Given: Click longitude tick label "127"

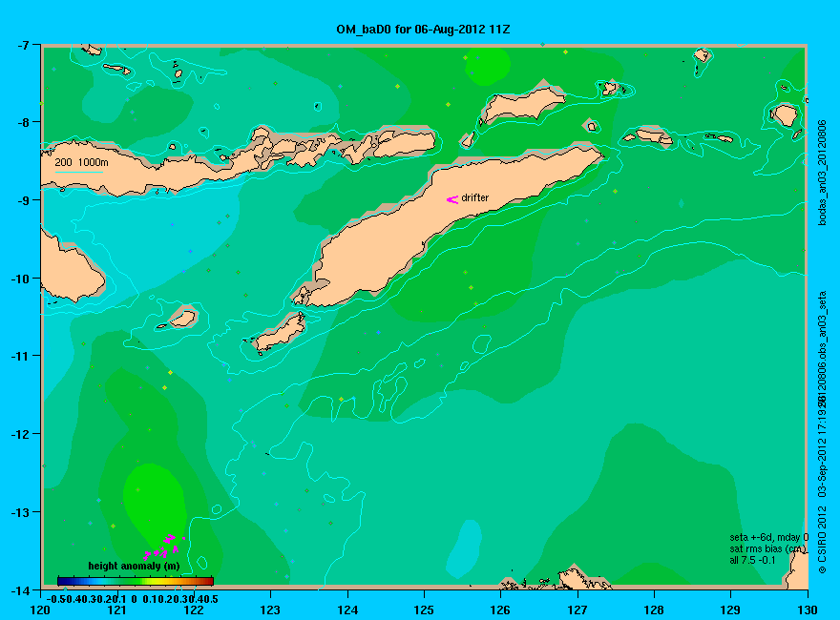Looking at the screenshot, I should coord(577,610).
